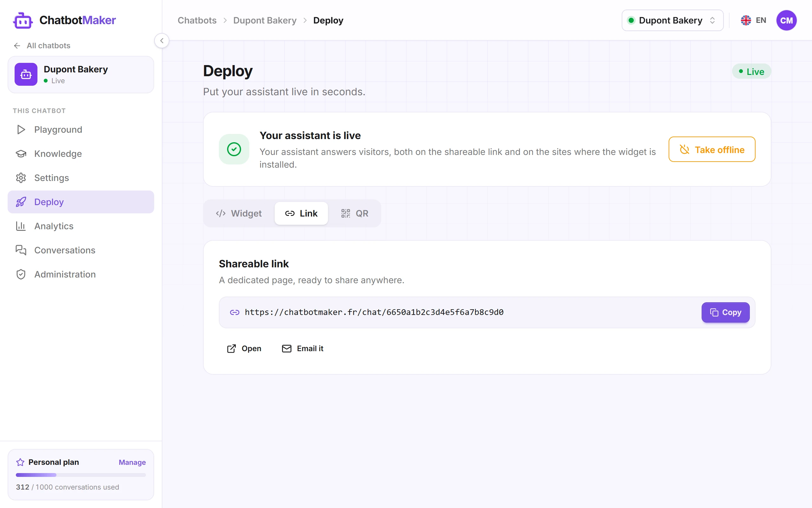Screen dimensions: 812x508
Task: Go back to All chatbots
Action: [x=42, y=45]
